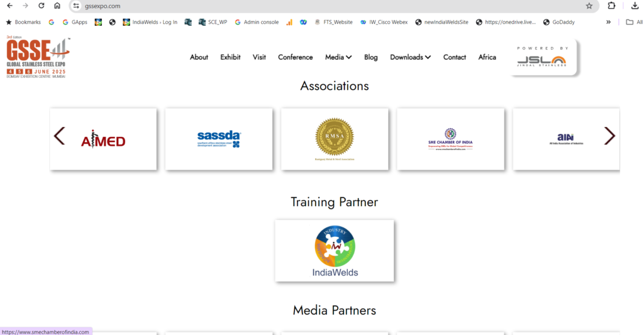Image resolution: width=644 pixels, height=335 pixels.
Task: Open the IndiaWelds training partner logo card
Action: (335, 250)
